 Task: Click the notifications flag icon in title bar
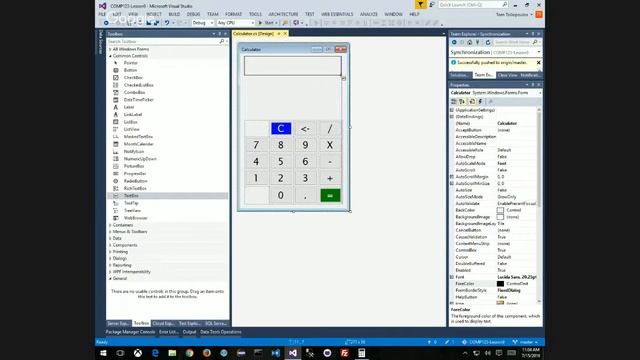coord(420,4)
